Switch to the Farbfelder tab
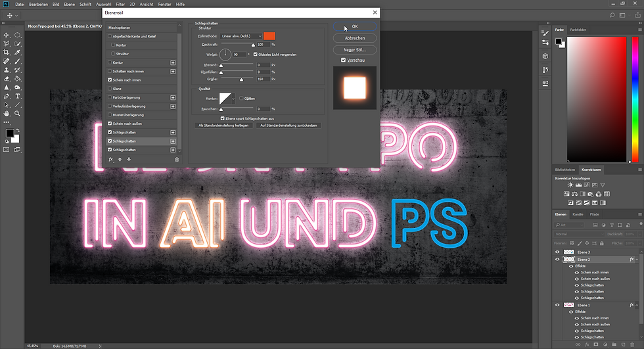 tap(578, 30)
